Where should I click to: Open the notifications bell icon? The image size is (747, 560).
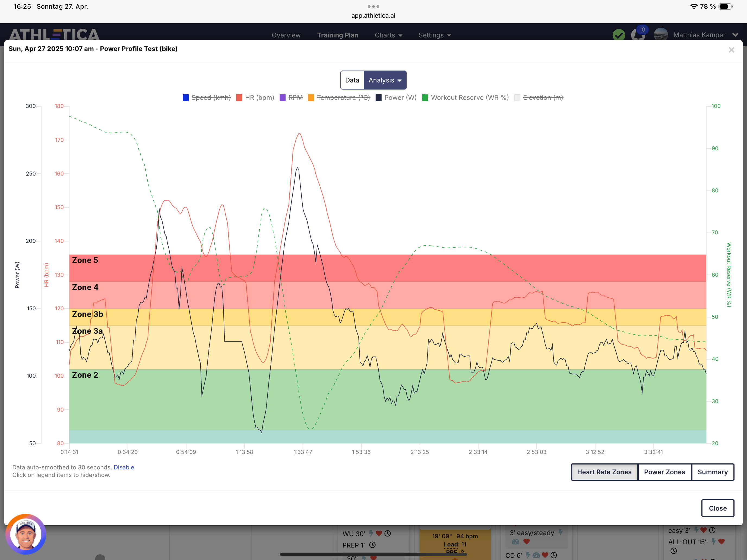point(638,35)
